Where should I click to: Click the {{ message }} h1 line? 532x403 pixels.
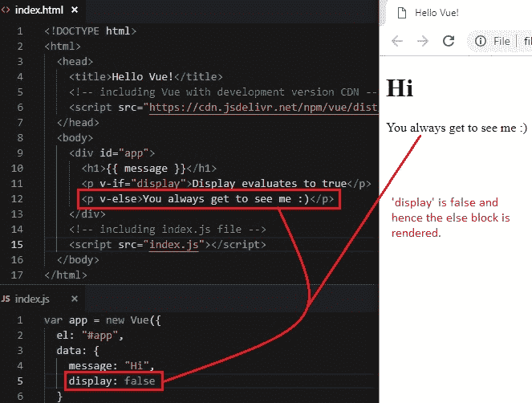click(149, 169)
